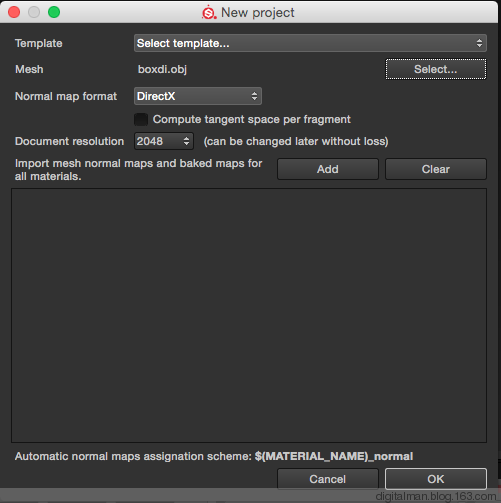Click the green zoom window button
The width and height of the screenshot is (501, 503).
coord(54,12)
